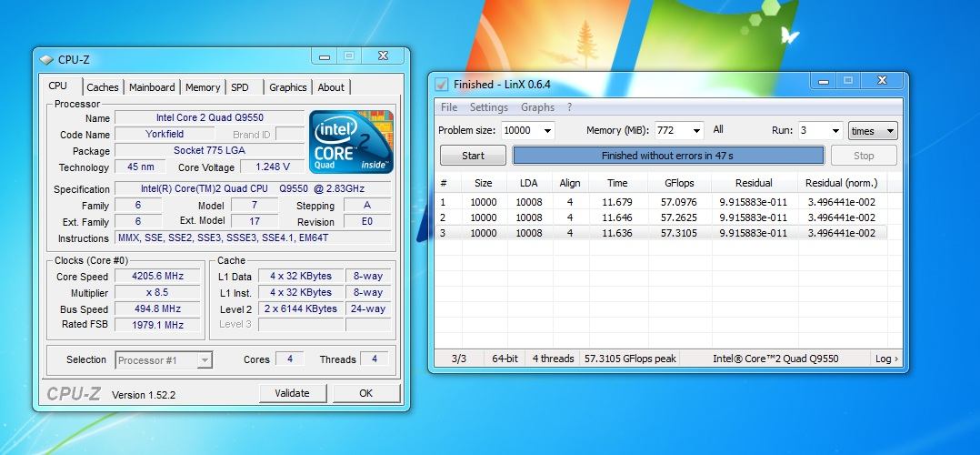Close the CPU-Z window
The width and height of the screenshot is (980, 455).
click(383, 56)
